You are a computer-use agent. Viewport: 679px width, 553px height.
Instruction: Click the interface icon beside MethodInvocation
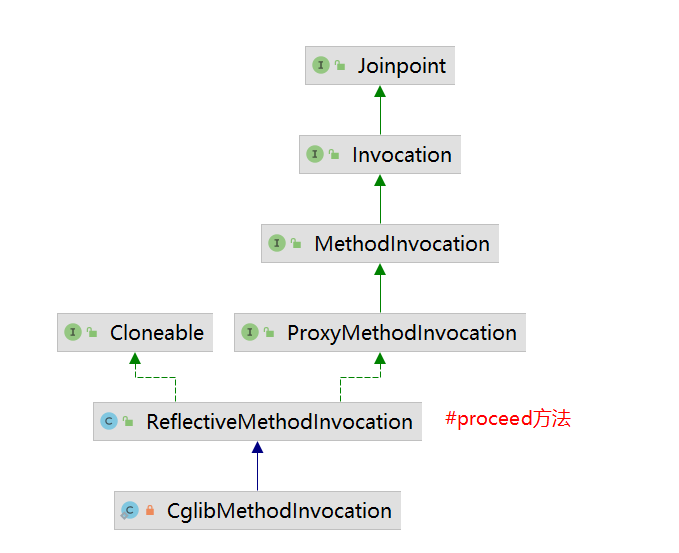(277, 243)
